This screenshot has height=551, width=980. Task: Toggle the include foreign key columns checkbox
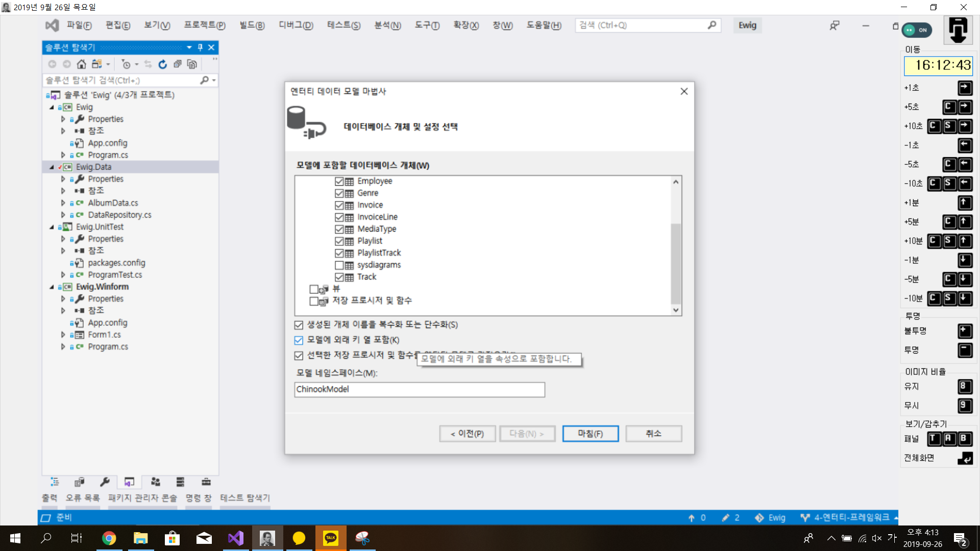[x=299, y=340]
